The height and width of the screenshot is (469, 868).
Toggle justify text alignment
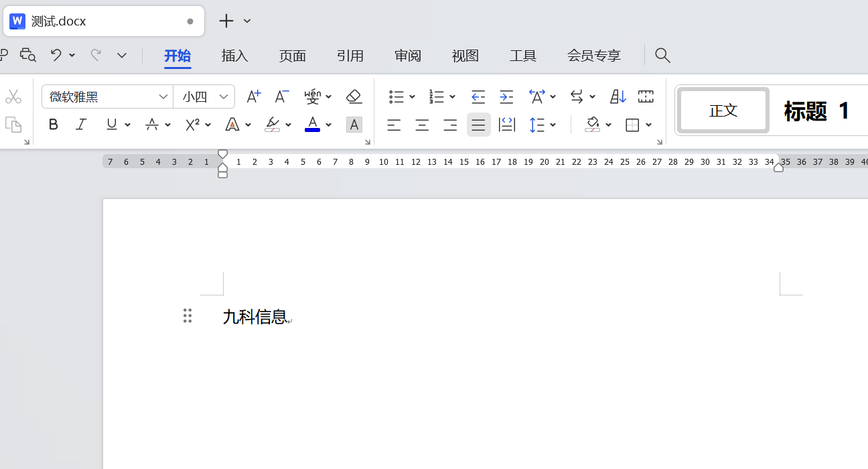coord(478,125)
